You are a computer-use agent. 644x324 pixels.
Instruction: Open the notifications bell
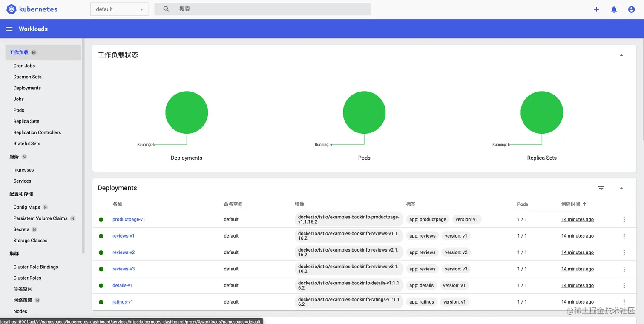[x=614, y=9]
